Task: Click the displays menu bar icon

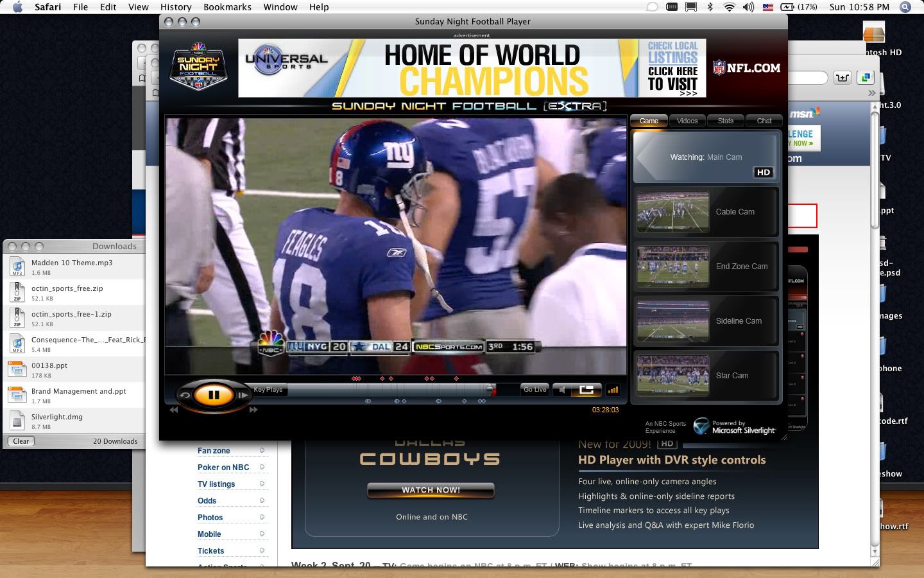Action: tap(691, 7)
